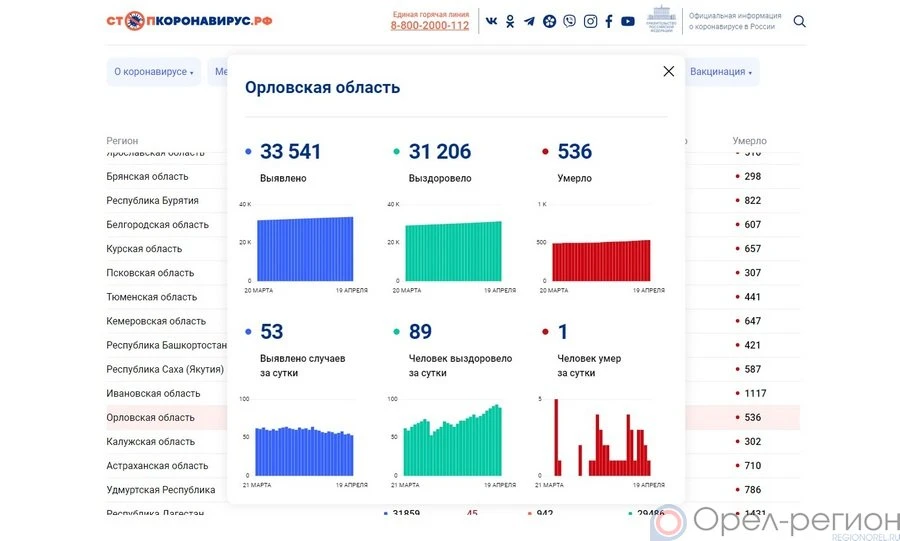Screen dimensions: 900x541
Task: Click the search magnifier icon
Action: click(x=799, y=21)
